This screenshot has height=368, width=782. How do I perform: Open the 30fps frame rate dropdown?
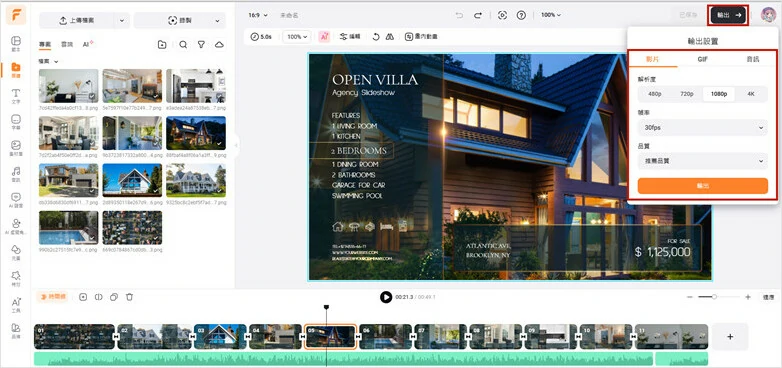703,128
